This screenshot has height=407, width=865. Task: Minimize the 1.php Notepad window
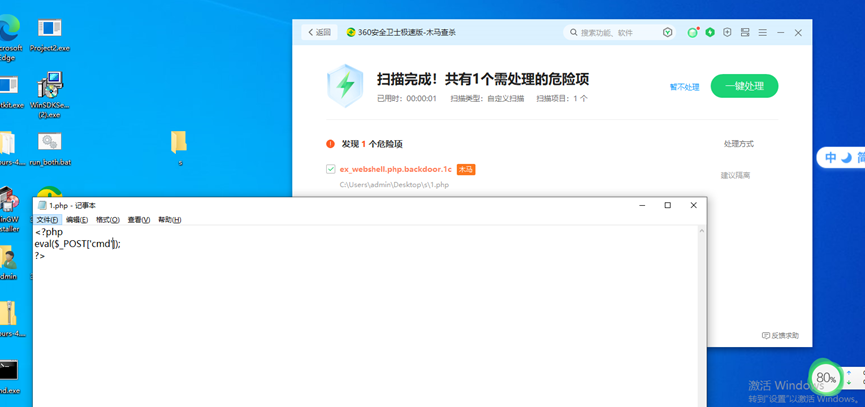tap(642, 205)
